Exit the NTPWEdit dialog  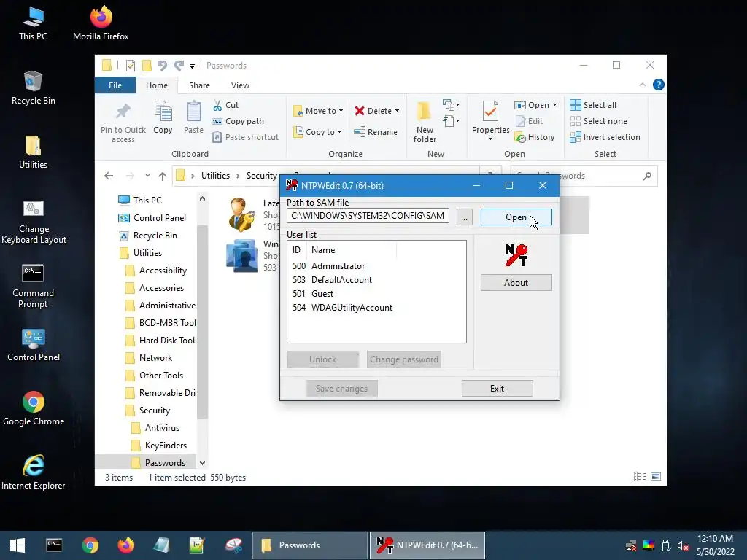pos(497,388)
